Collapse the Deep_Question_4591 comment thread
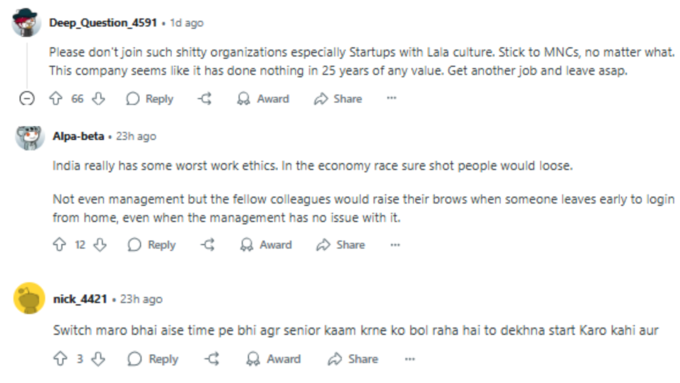 27,98
